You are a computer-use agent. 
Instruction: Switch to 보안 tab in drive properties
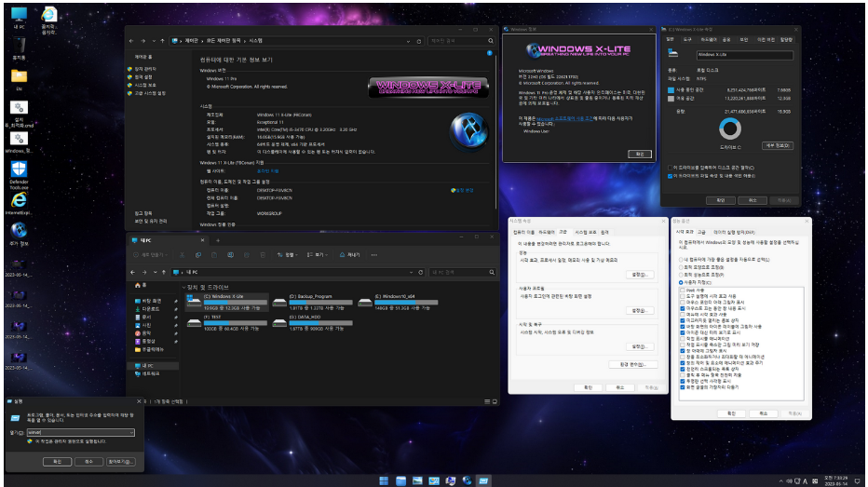coord(744,40)
